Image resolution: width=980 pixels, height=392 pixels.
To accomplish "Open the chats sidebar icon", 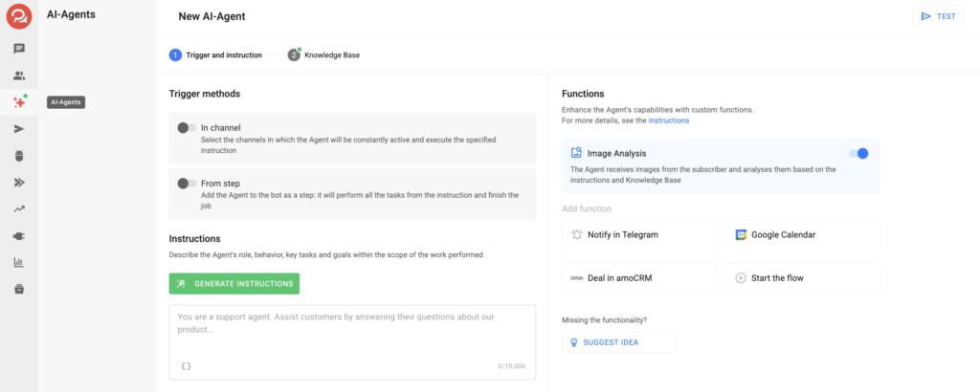I will [19, 49].
